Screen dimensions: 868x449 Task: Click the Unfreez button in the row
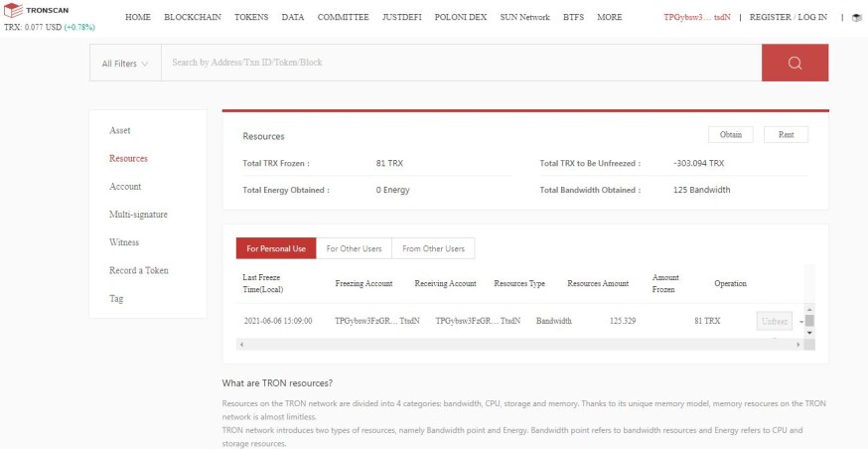775,321
